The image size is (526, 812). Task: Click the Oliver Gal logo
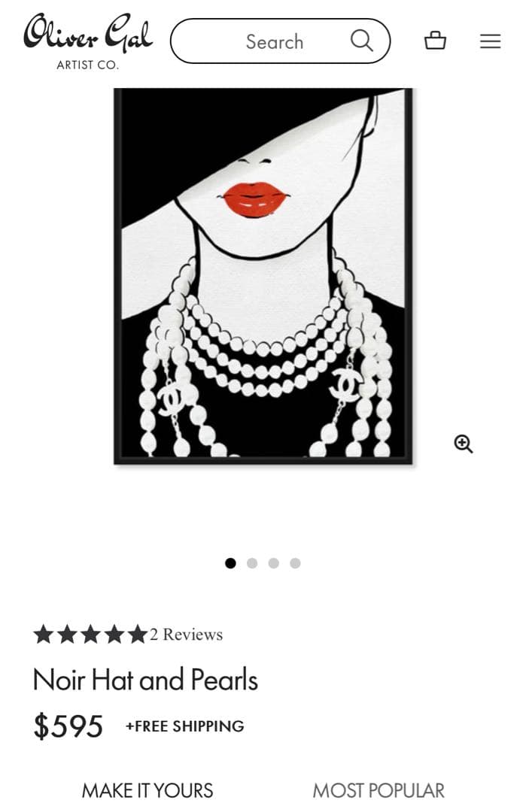[x=88, y=42]
